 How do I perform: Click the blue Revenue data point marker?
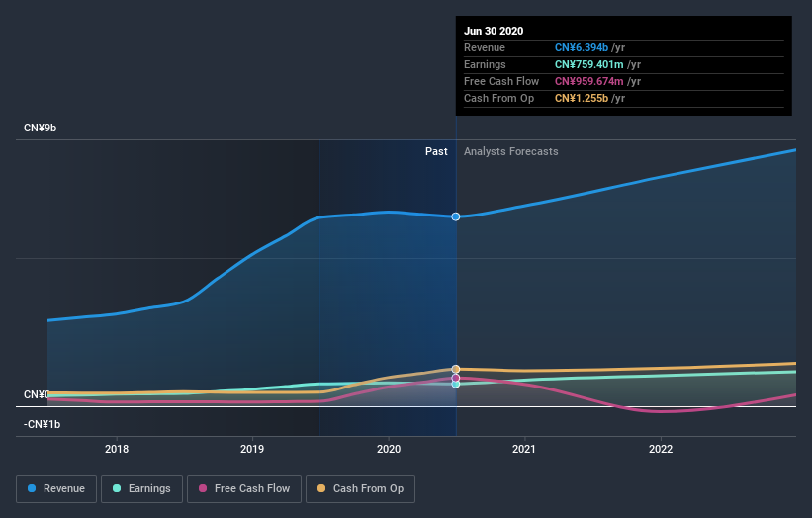[x=456, y=216]
